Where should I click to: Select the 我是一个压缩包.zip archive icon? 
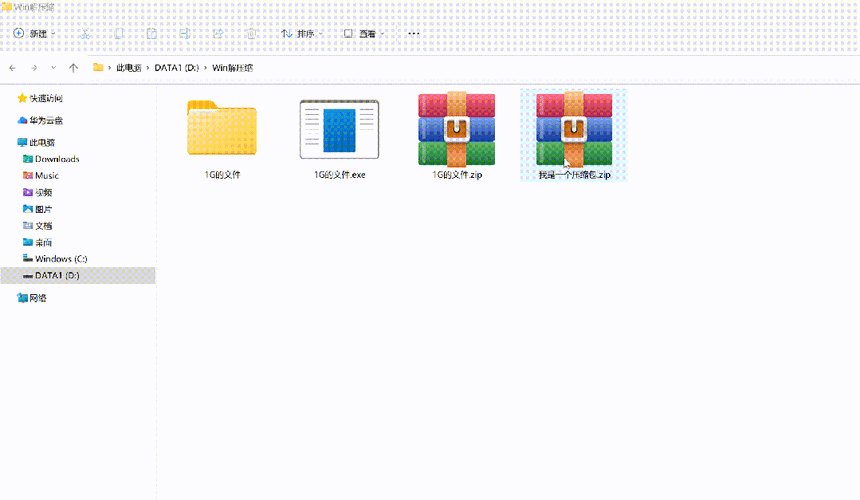point(574,129)
